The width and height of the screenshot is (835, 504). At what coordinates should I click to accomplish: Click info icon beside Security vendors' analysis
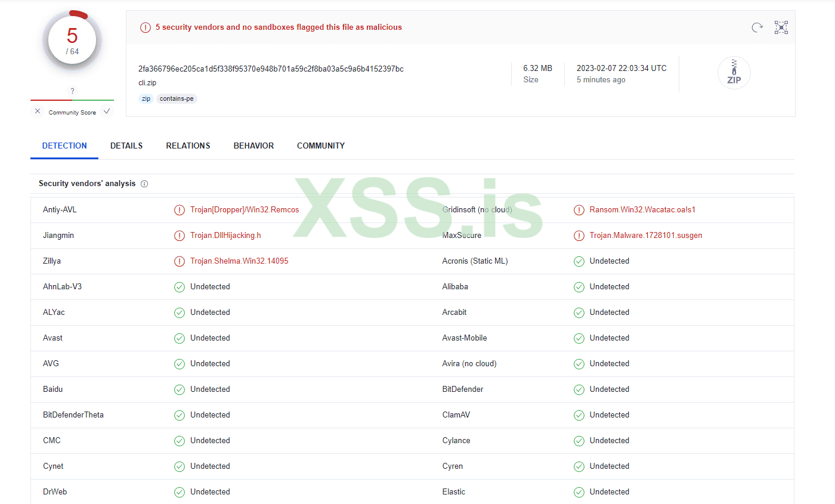coord(144,184)
